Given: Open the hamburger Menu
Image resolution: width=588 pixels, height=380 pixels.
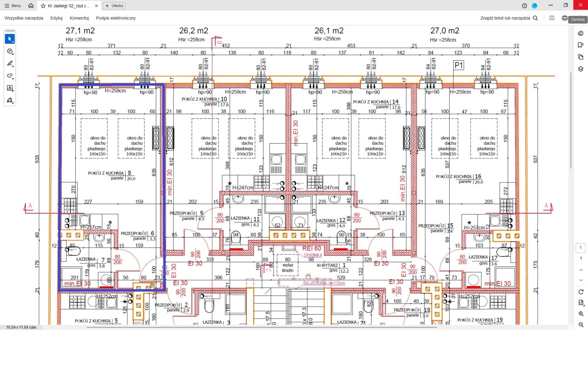Looking at the screenshot, I should [13, 6].
